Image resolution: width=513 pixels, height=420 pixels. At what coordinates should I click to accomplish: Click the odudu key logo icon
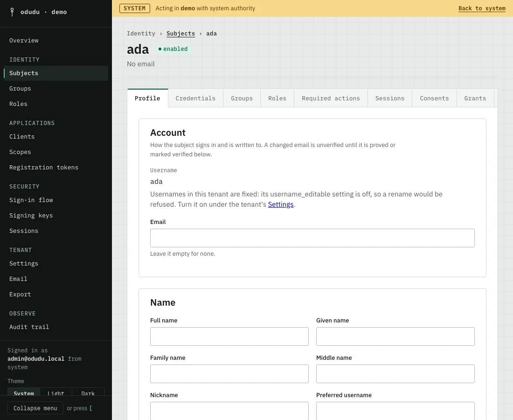[12, 12]
